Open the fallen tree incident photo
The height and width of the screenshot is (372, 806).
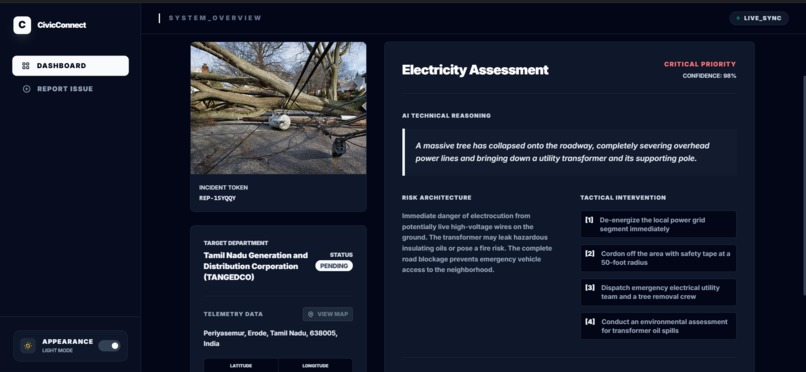point(279,108)
